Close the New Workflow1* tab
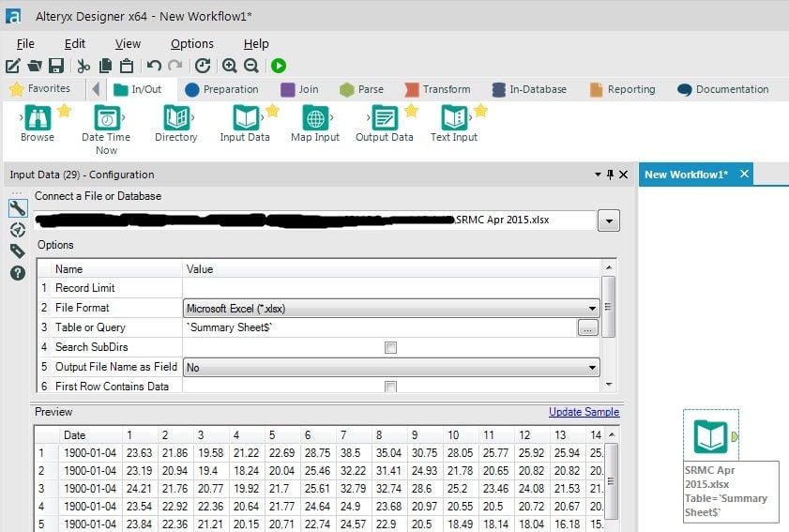 [744, 175]
